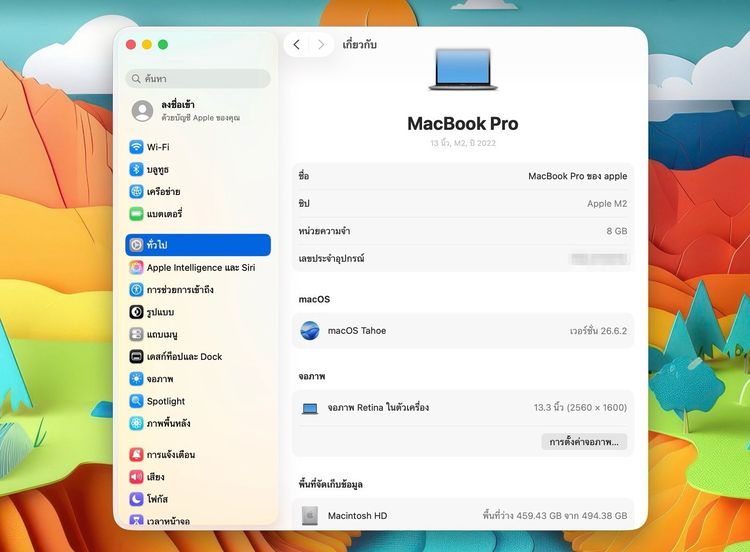Screen dimensions: 750x552
Task: Click the Macintosh HD drive icon
Action: 309,516
